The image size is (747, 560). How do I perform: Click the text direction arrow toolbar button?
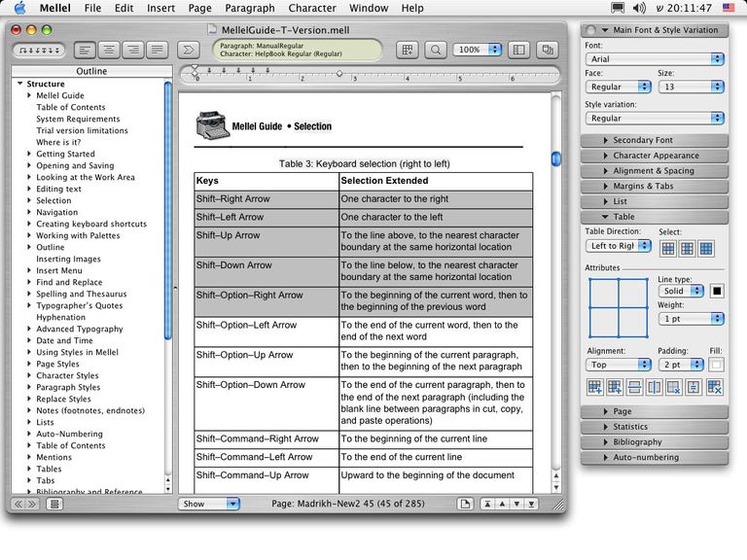point(188,50)
